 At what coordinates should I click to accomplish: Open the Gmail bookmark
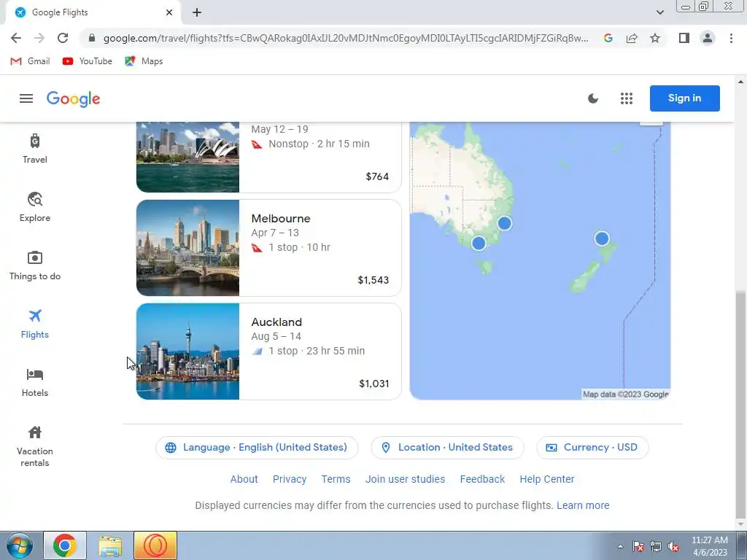(x=30, y=61)
